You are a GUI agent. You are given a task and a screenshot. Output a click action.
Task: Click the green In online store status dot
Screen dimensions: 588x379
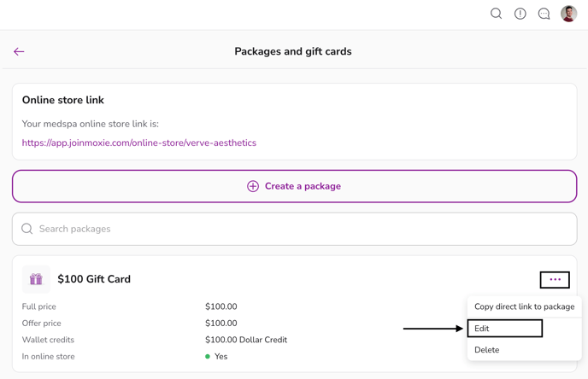pyautogui.click(x=208, y=357)
